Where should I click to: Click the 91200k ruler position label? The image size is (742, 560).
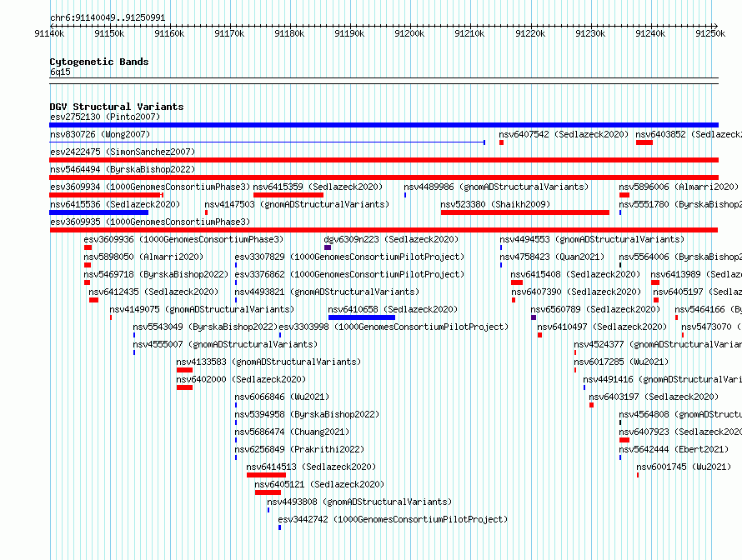[x=409, y=33]
